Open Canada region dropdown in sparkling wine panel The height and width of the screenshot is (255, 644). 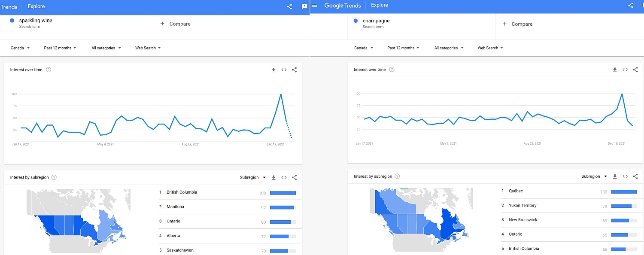coord(20,48)
